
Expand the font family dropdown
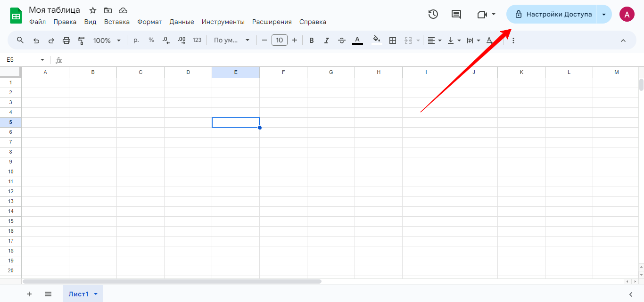(231, 41)
